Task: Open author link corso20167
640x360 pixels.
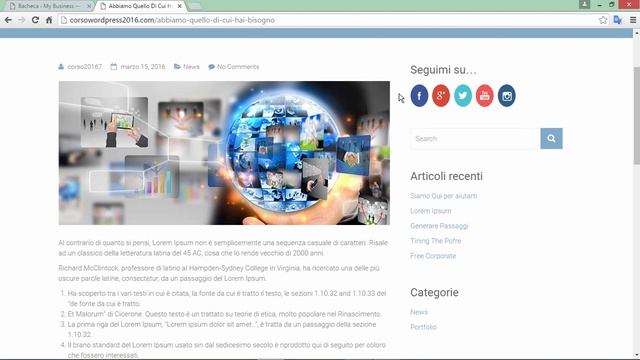Action: (84, 67)
